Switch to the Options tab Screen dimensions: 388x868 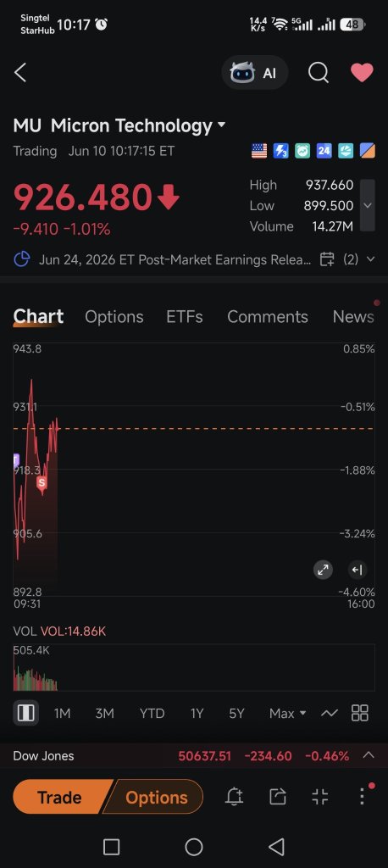click(114, 317)
